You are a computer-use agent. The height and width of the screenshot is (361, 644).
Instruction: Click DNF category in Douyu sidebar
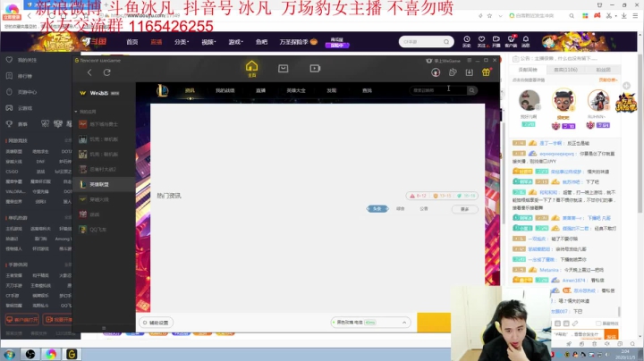40,162
